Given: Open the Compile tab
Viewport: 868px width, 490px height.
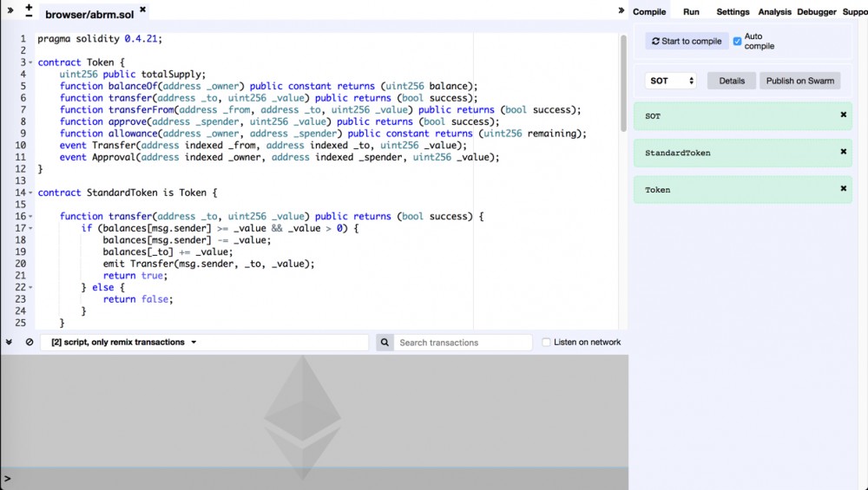Looking at the screenshot, I should (x=649, y=11).
